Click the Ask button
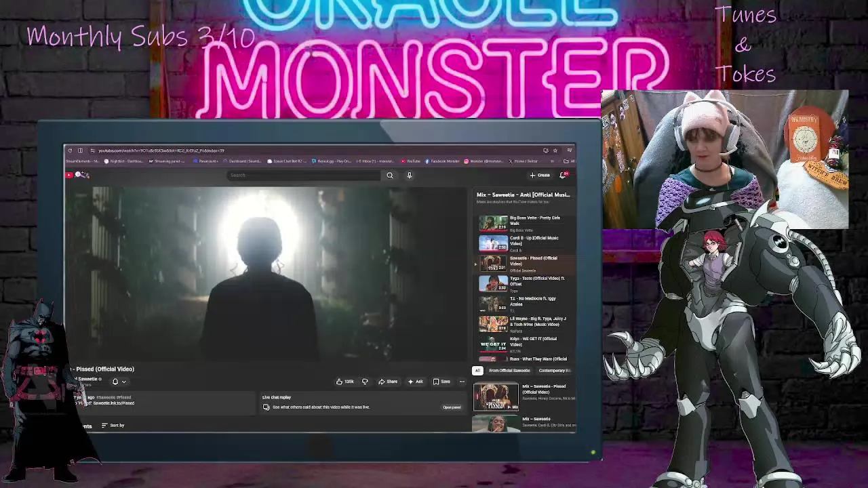This screenshot has height=488, width=868. point(415,382)
